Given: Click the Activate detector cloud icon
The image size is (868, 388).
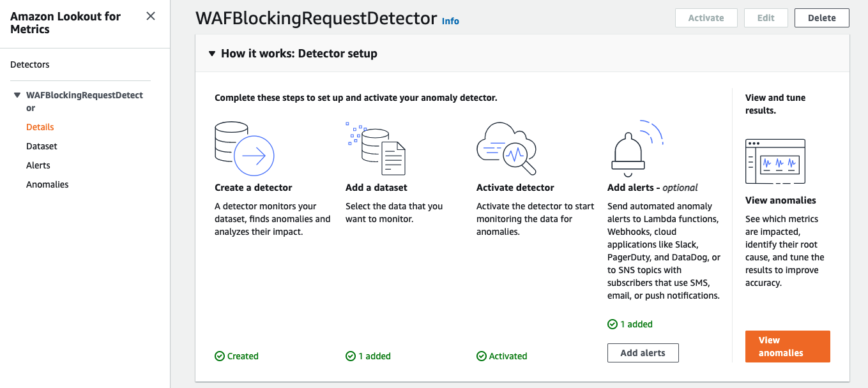Looking at the screenshot, I should tap(506, 147).
